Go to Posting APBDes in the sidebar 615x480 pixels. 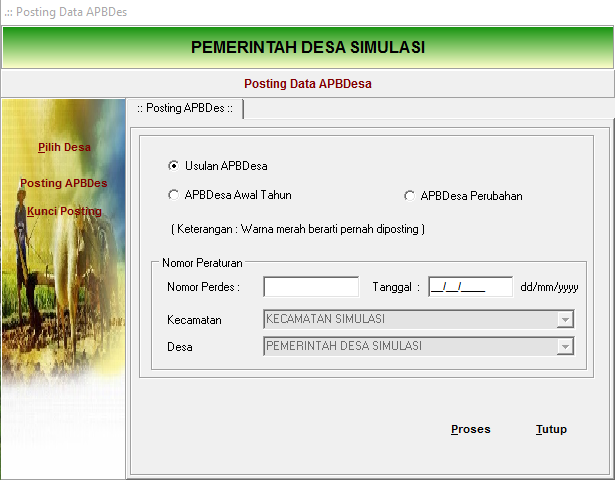[x=64, y=184]
